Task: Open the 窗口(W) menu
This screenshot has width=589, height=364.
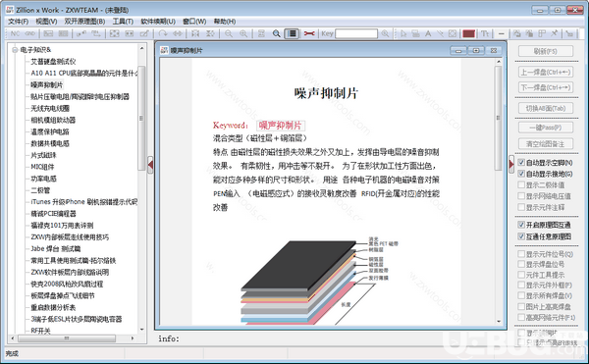Action: point(194,22)
